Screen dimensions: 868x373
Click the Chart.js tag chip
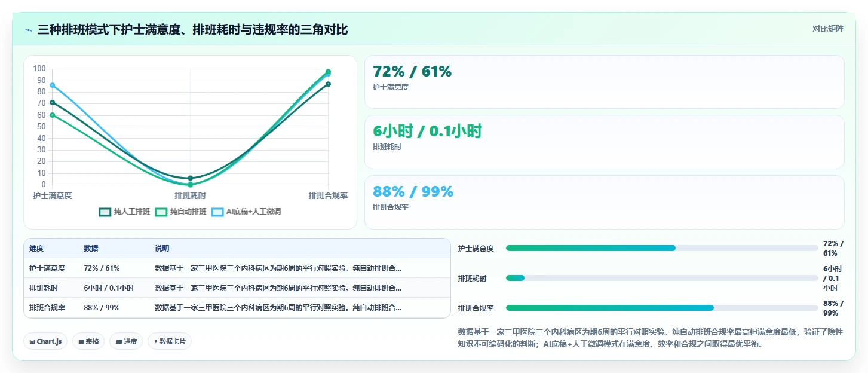click(45, 341)
